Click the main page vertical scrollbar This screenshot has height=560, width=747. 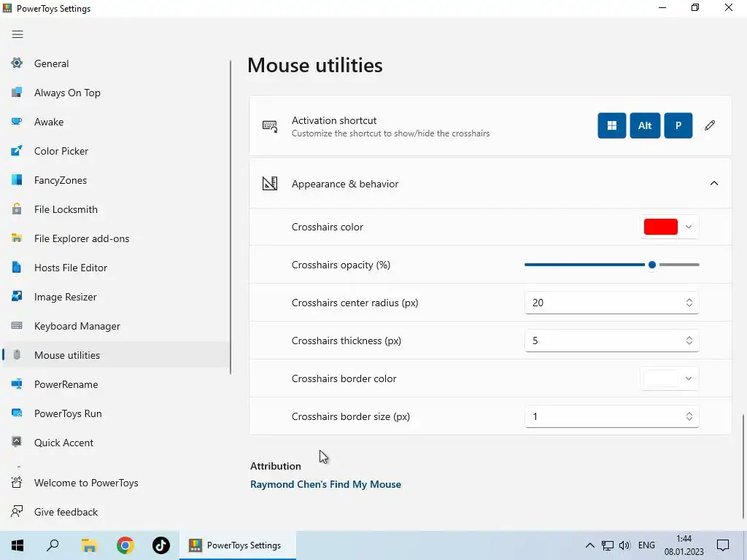click(x=743, y=467)
